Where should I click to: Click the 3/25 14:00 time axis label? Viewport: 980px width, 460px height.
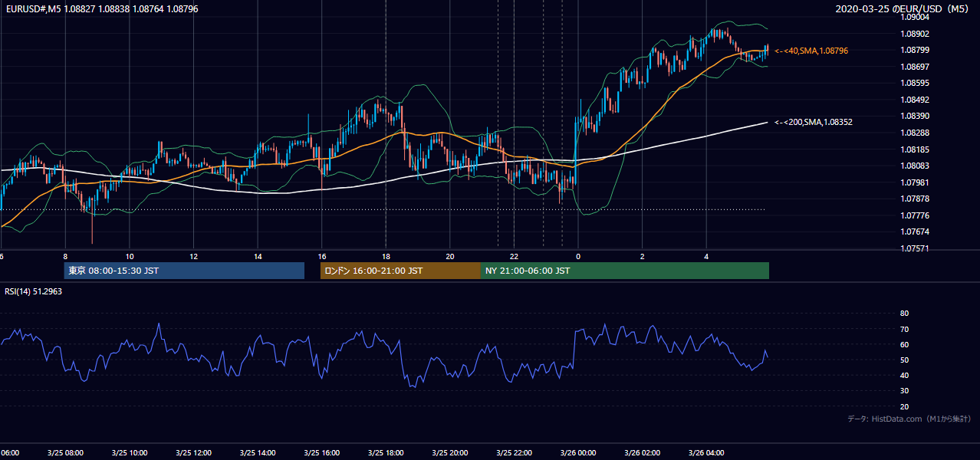pyautogui.click(x=257, y=452)
